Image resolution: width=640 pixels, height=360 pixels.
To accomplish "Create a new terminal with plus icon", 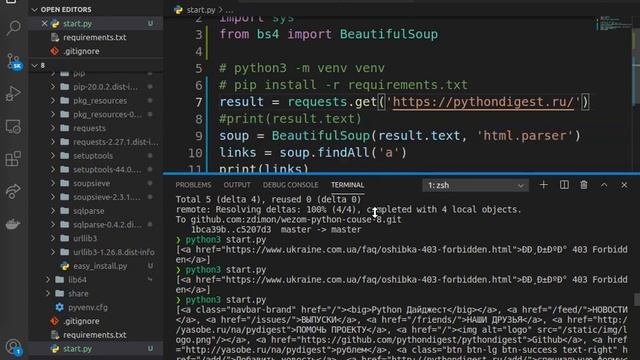I will [x=543, y=185].
